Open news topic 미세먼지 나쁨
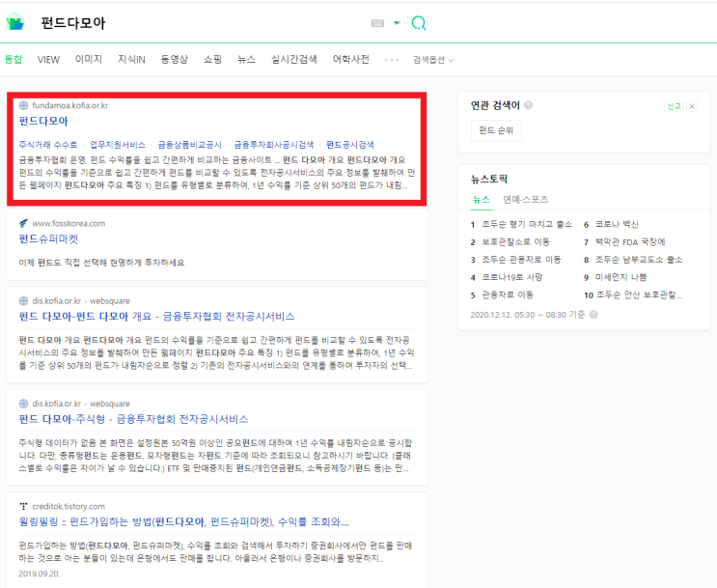The width and height of the screenshot is (717, 588). 620,277
